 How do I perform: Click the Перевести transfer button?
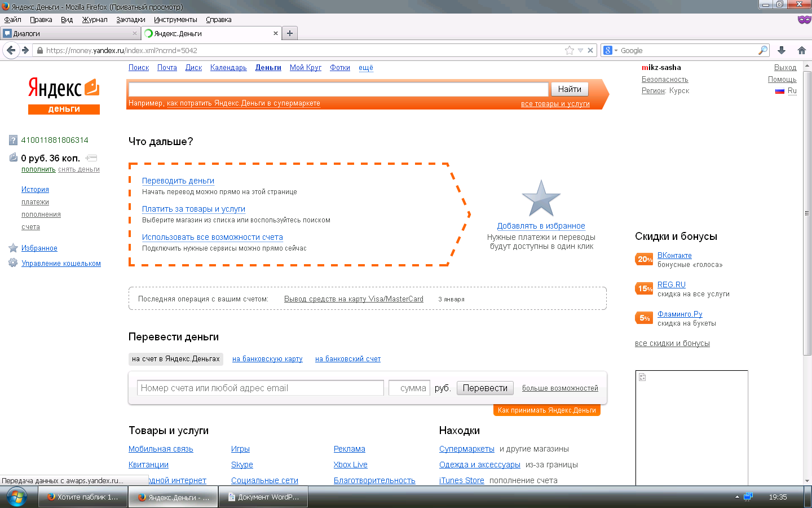click(x=485, y=388)
